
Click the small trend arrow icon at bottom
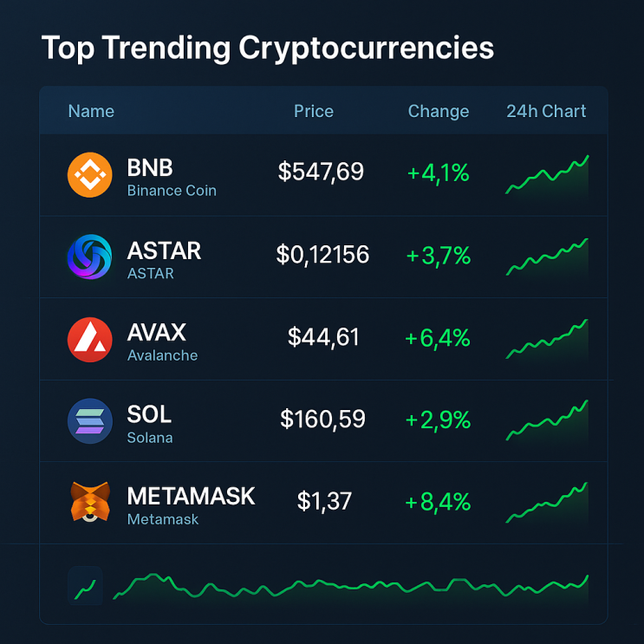click(x=85, y=586)
